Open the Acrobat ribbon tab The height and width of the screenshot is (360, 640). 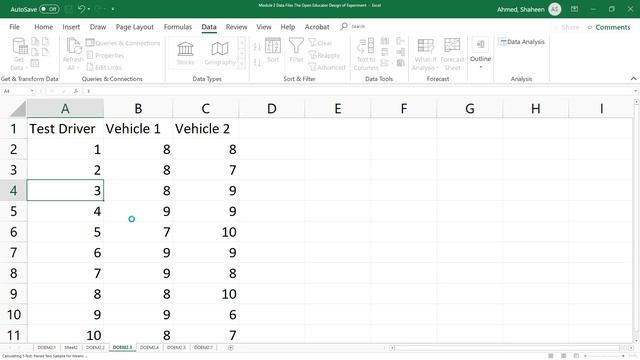317,27
